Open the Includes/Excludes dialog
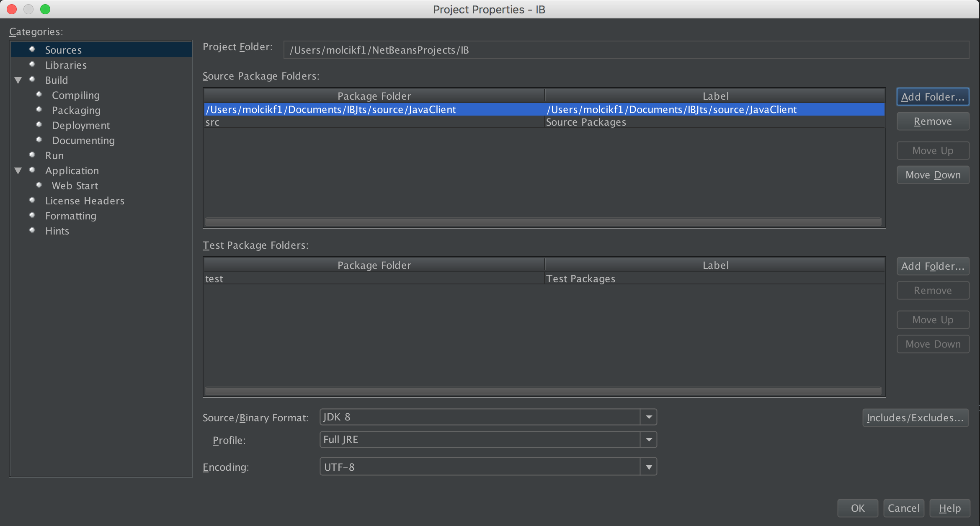Viewport: 980px width, 526px height. tap(915, 418)
